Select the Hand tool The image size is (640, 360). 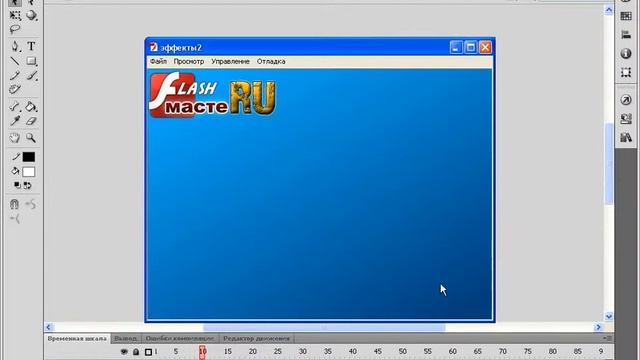coord(15,138)
